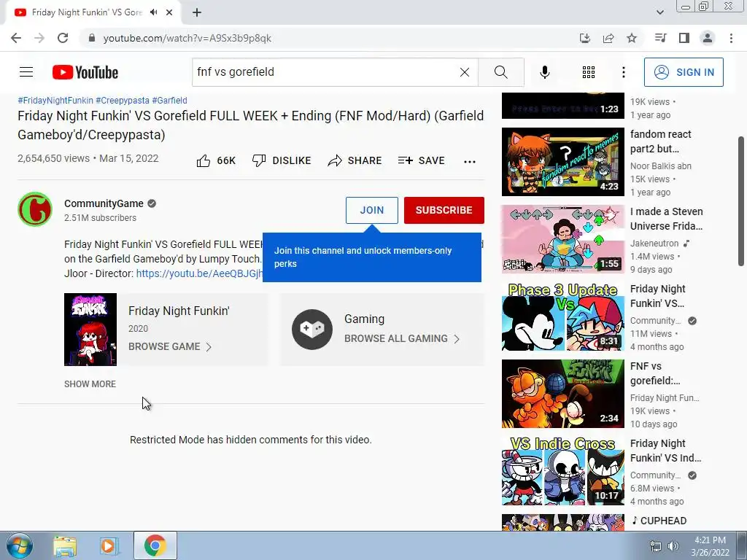Open 'I made a Steven Universe Frida...' title
This screenshot has height=560, width=747.
[x=667, y=219]
